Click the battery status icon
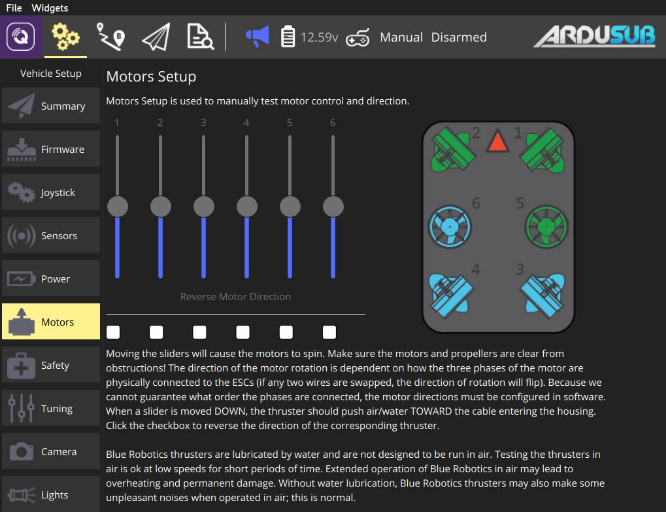The height and width of the screenshot is (512, 666). coord(288,38)
